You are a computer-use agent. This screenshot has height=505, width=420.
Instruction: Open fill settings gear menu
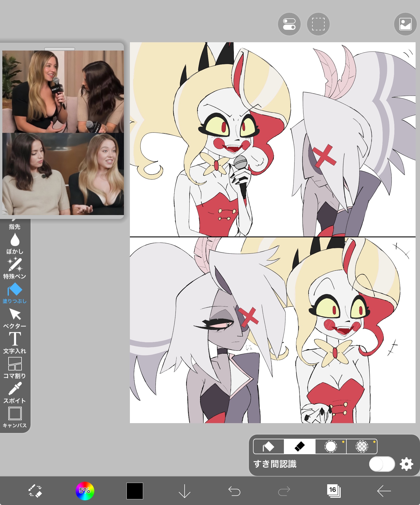pos(406,464)
